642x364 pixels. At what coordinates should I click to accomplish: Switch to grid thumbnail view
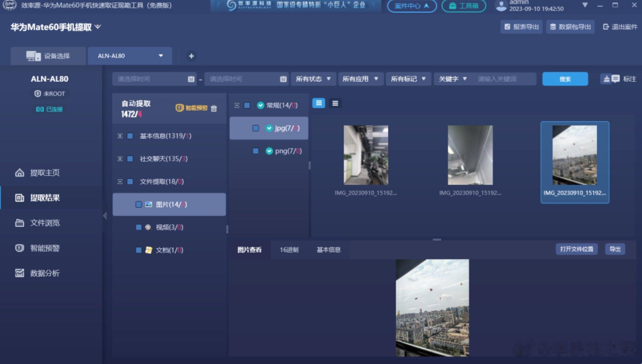[319, 103]
